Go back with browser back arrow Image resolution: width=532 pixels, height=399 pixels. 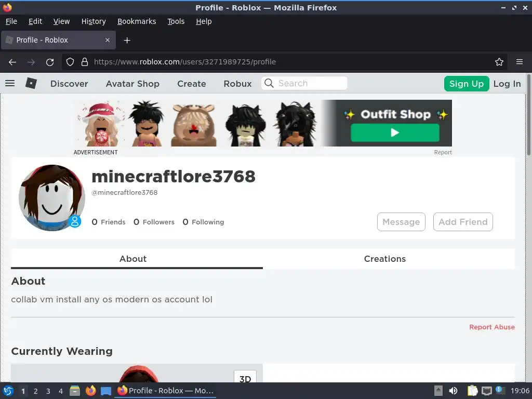pos(12,62)
